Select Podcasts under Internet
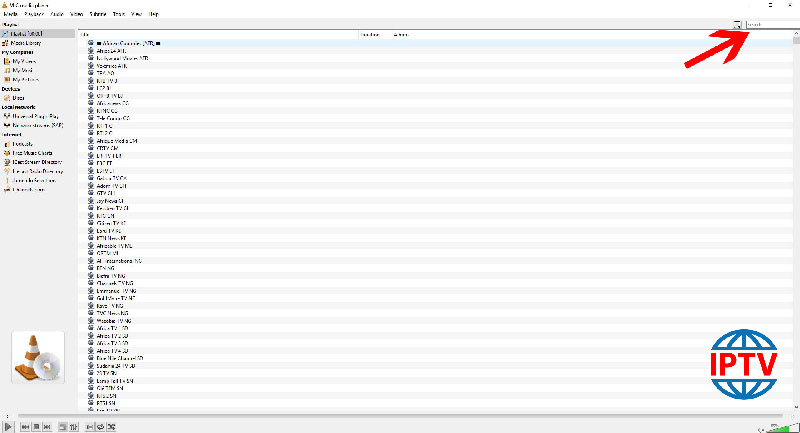The height and width of the screenshot is (433, 800). (23, 143)
